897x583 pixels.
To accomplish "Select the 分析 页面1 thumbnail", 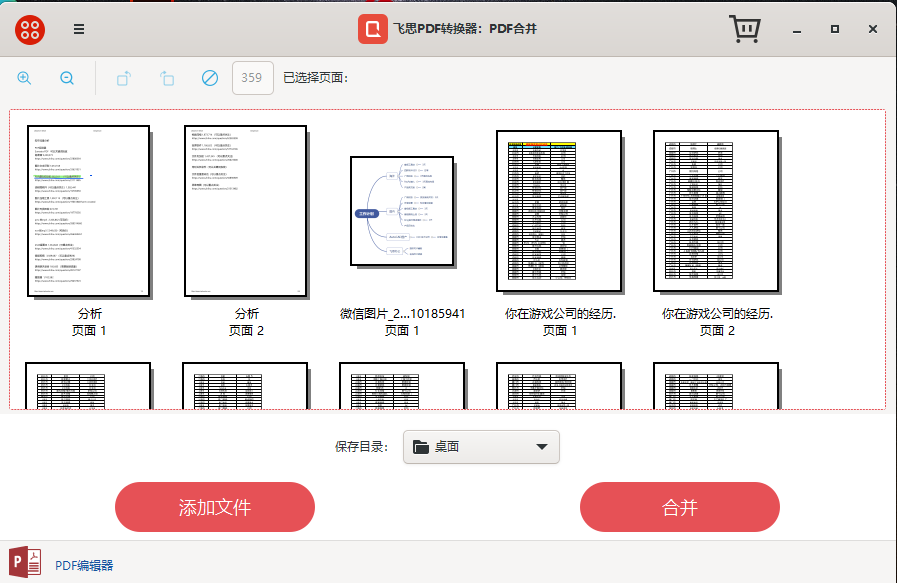I will pos(88,210).
